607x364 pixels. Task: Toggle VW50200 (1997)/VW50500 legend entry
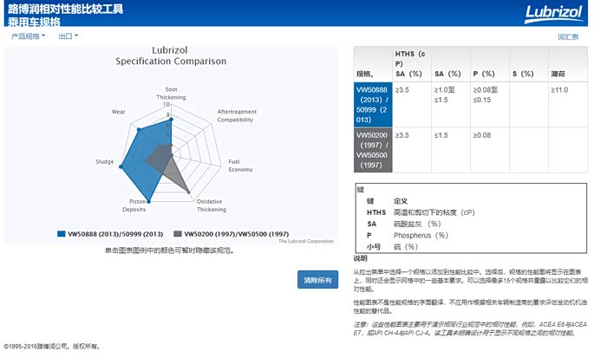point(236,234)
